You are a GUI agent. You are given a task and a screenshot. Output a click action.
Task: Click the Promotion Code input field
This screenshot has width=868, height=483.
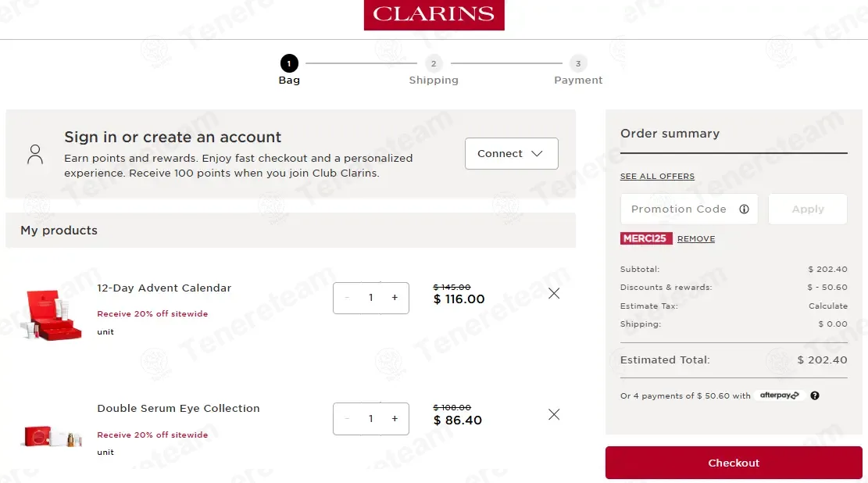coord(678,209)
